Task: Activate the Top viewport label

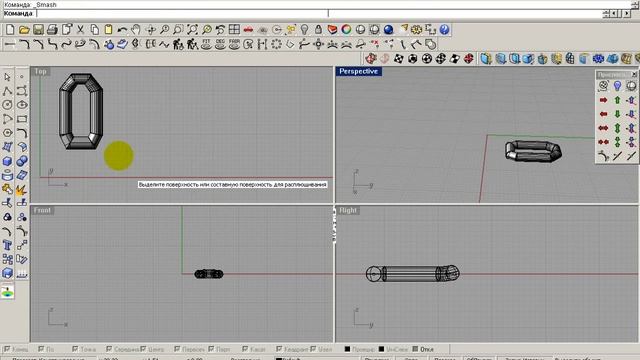Action: (40, 71)
